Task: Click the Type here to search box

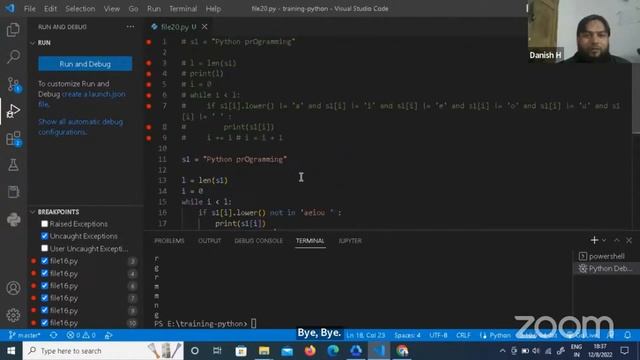Action: [103, 351]
